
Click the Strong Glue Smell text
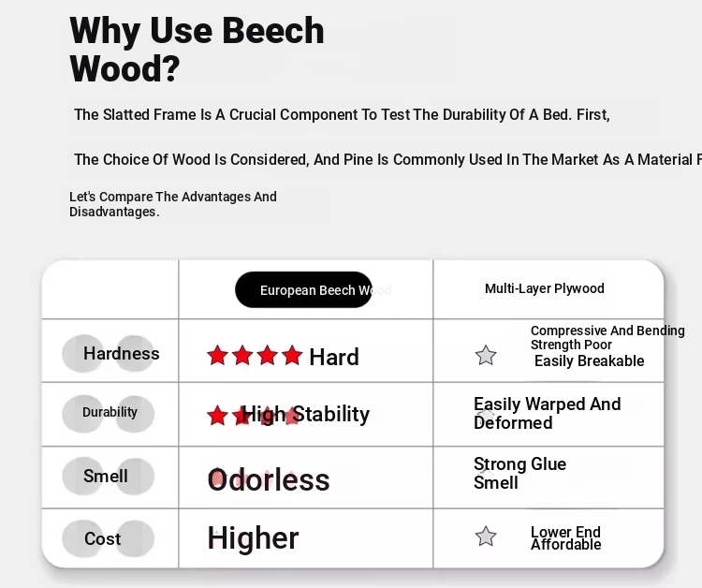pos(519,473)
